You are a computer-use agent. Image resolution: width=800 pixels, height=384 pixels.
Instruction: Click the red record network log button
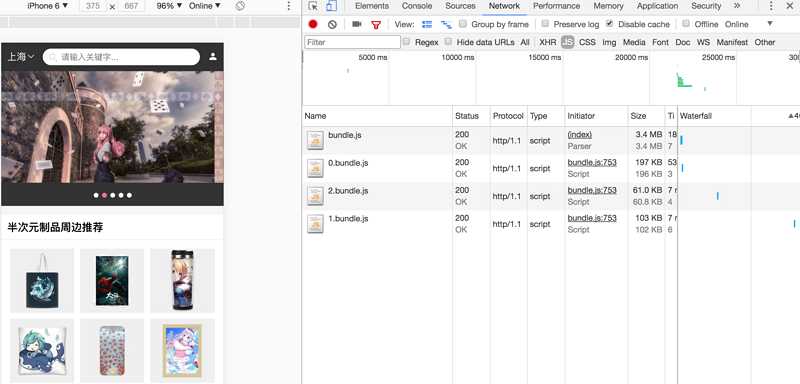click(313, 24)
